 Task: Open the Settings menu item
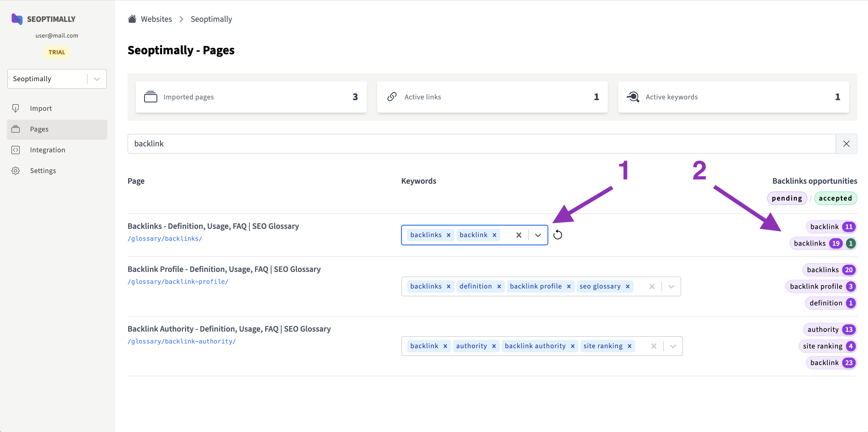(57, 171)
